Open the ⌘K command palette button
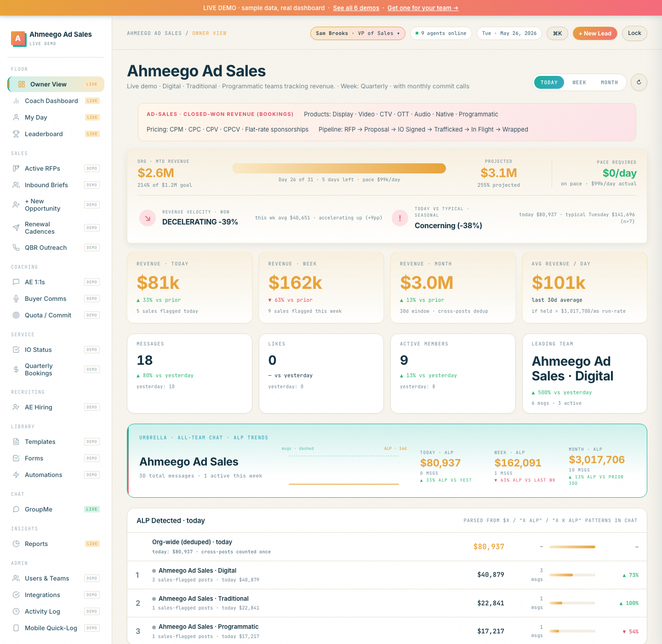Viewport: 662px width, 644px height. pyautogui.click(x=557, y=33)
